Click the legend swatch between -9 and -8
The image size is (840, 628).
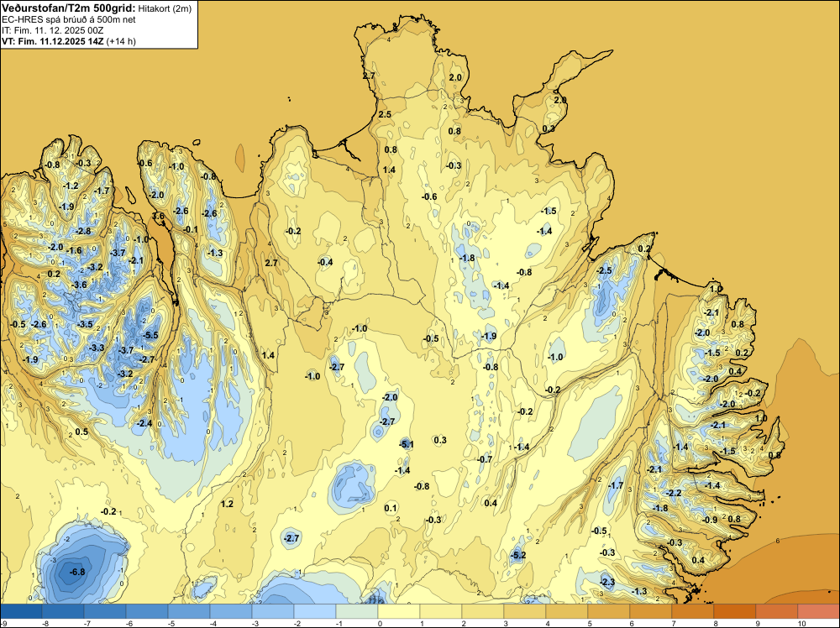(x=21, y=611)
